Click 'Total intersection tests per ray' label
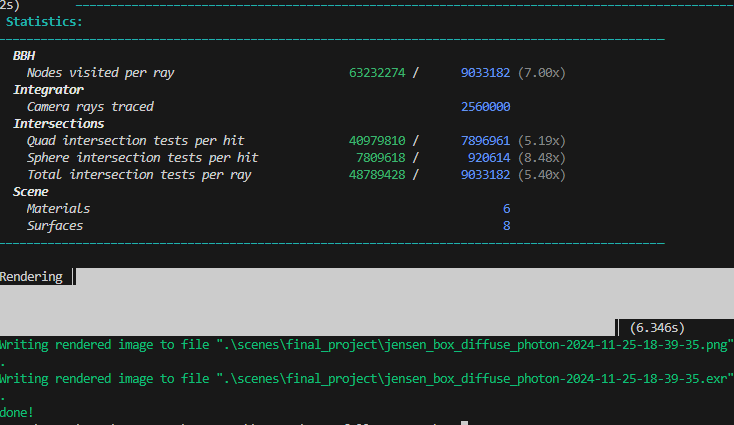734x425 pixels. coord(139,175)
